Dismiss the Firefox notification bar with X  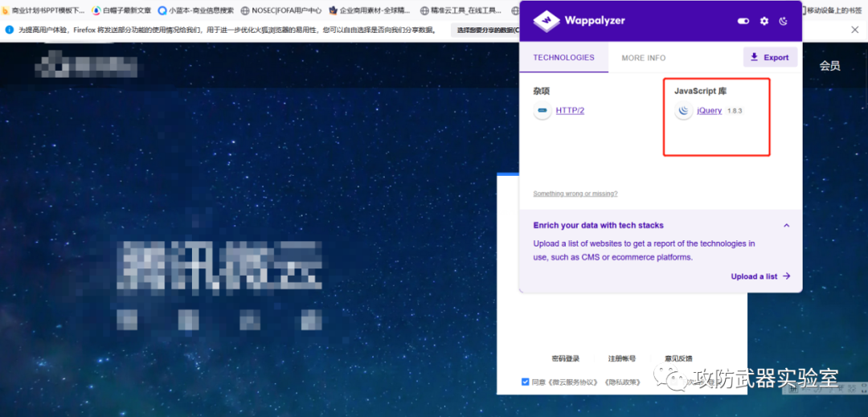pyautogui.click(x=854, y=30)
